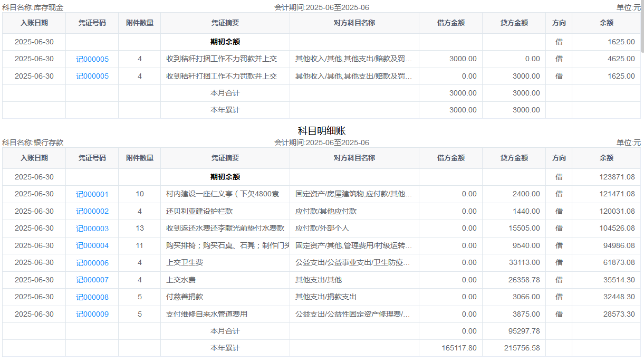The width and height of the screenshot is (644, 361).
Task: Click 期初余额 cell in 库存现金 table
Action: coord(225,42)
